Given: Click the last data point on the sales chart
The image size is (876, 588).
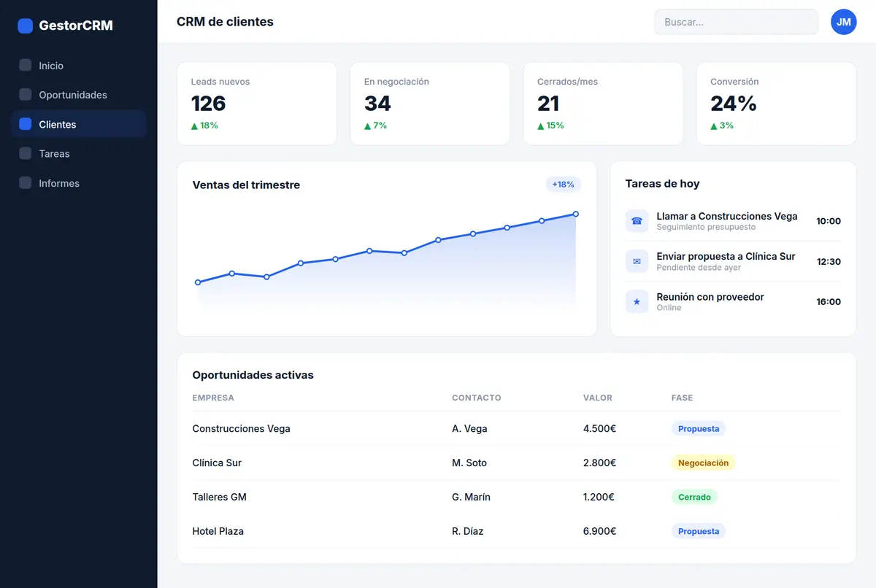Looking at the screenshot, I should click(x=576, y=214).
